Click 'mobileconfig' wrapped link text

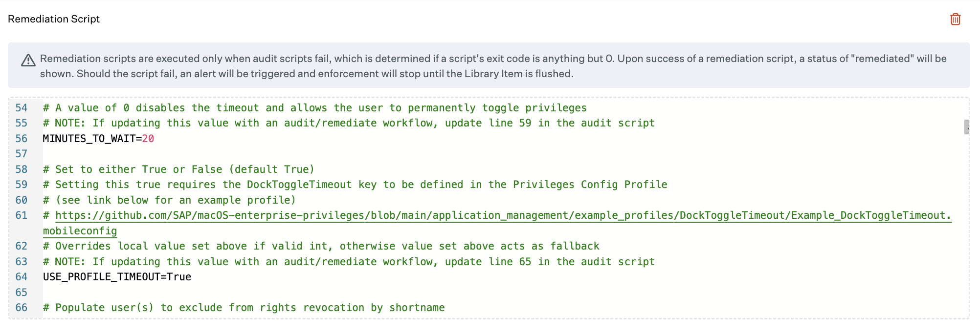pos(80,231)
